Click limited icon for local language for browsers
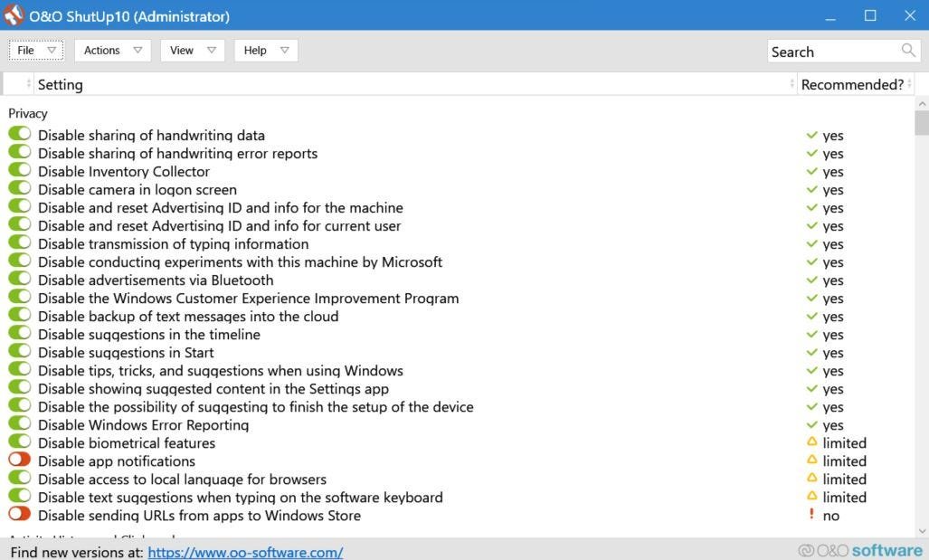Image resolution: width=929 pixels, height=560 pixels. [x=811, y=478]
